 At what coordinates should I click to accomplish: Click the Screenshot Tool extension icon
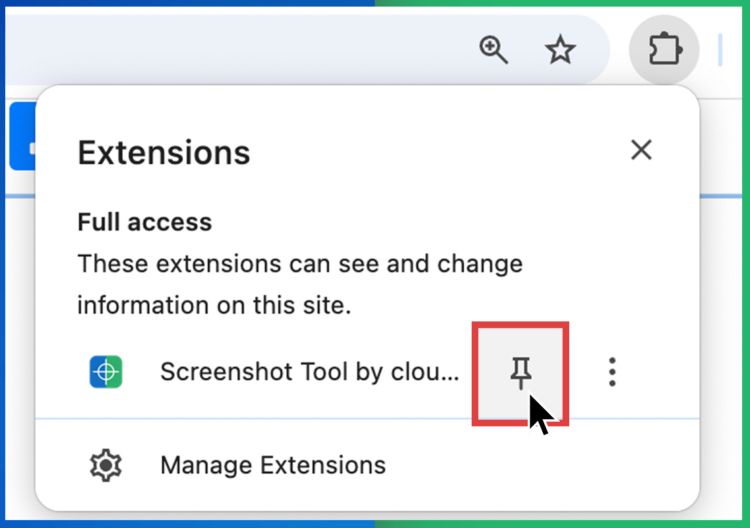(106, 373)
